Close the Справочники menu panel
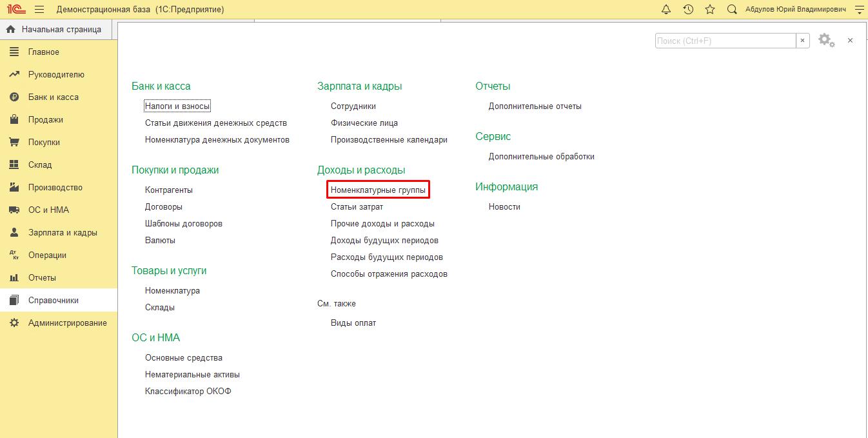The height and width of the screenshot is (438, 868). 850,40
